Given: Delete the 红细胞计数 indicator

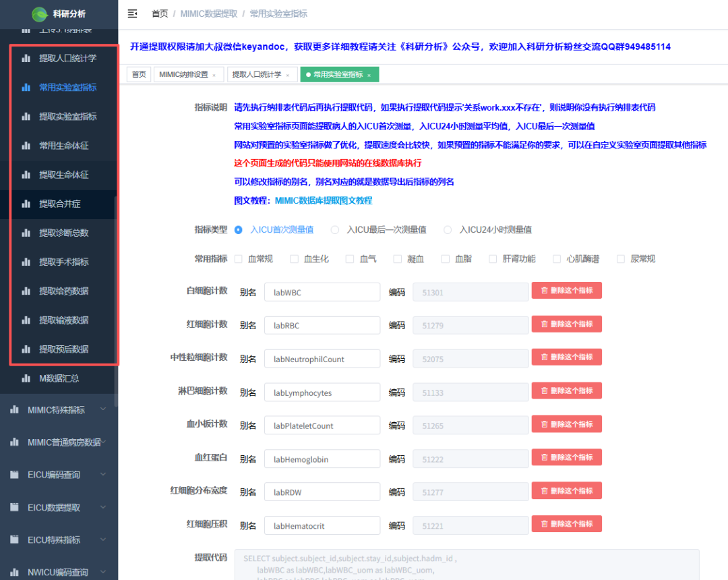Looking at the screenshot, I should point(566,324).
